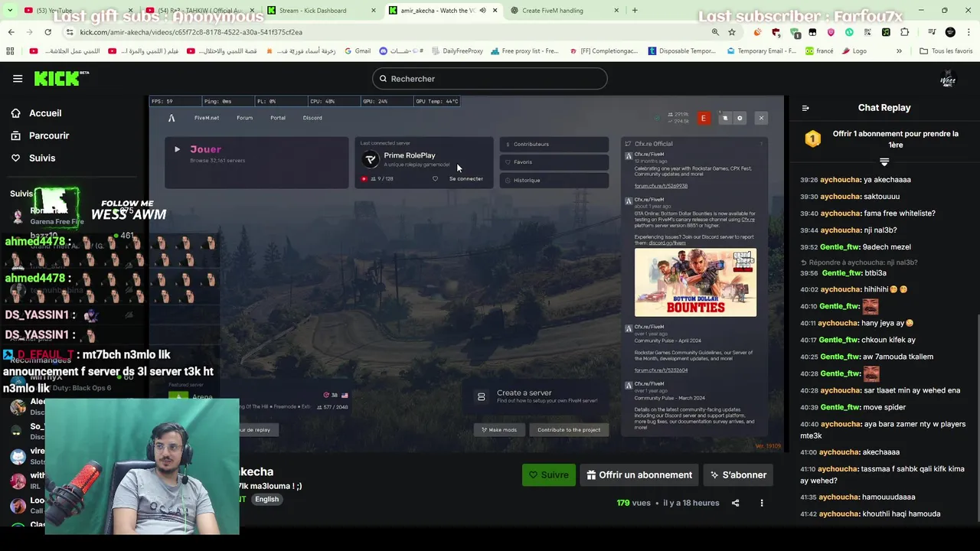Click the Suivis heart icon in the sidebar
The width and height of the screenshot is (980, 551).
(15, 158)
